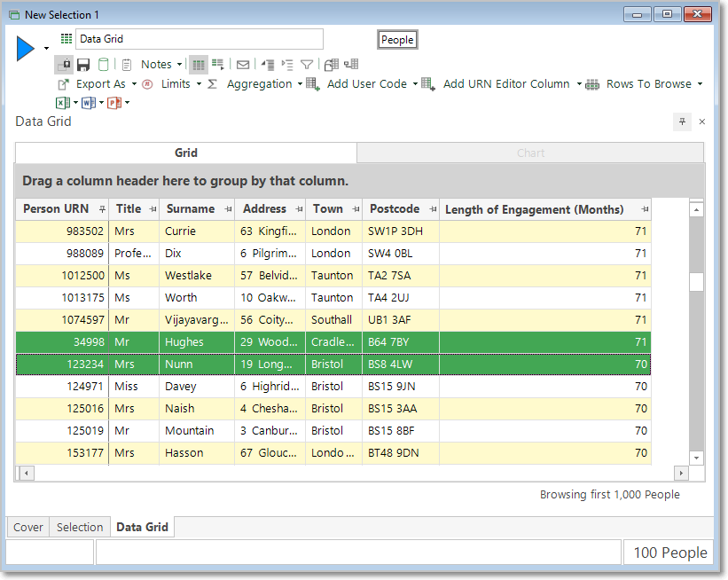This screenshot has height=580, width=728.
Task: Click the Notes clipboard icon
Action: point(127,65)
